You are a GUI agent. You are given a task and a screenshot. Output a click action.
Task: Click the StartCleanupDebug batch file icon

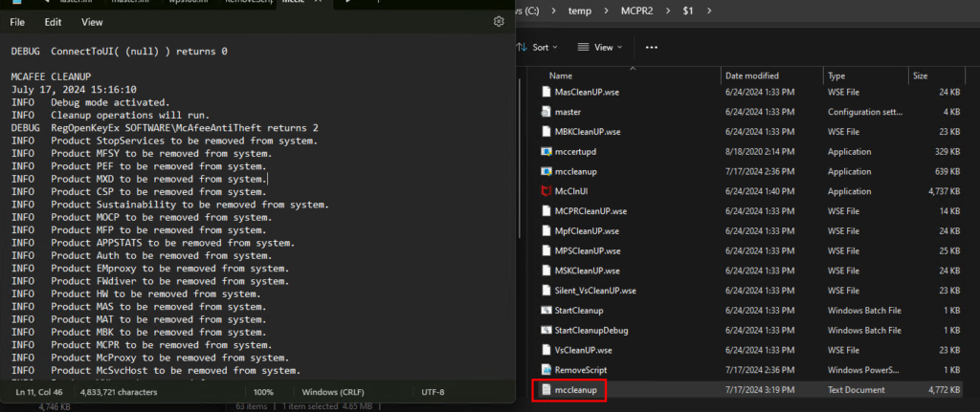coord(546,330)
